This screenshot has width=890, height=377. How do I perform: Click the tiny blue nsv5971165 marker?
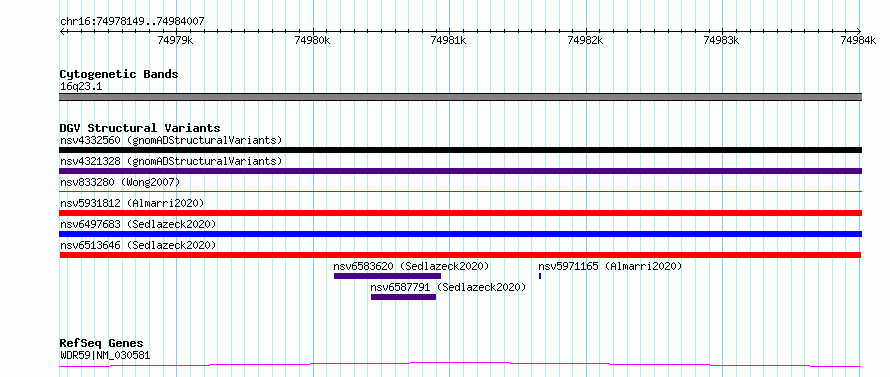click(x=540, y=276)
